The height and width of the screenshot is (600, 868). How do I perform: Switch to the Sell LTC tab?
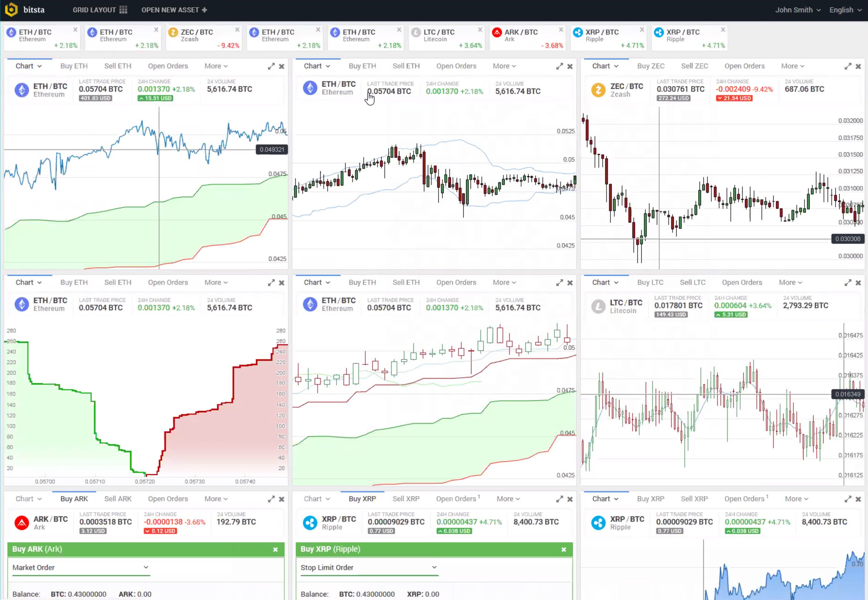coord(693,282)
